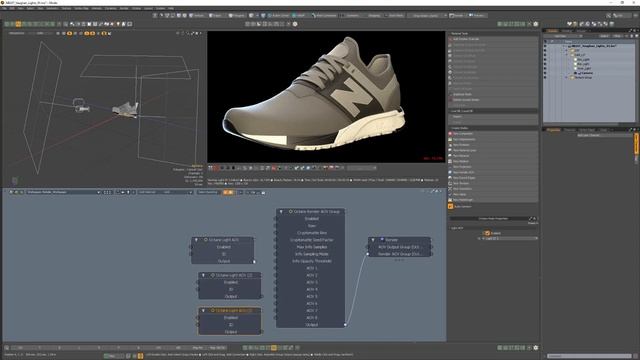
Task: Select Polygons selection mode in top toolbar
Action: point(236,16)
